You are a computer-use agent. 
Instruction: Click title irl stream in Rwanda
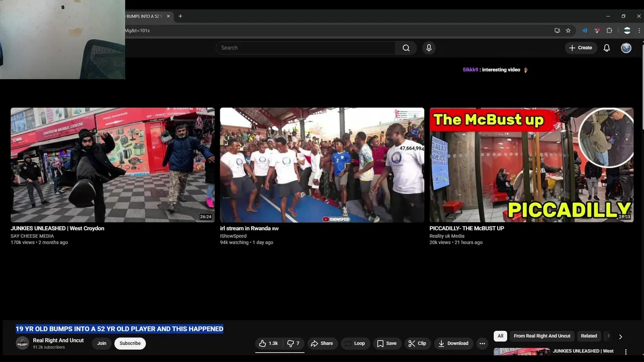pyautogui.click(x=249, y=228)
